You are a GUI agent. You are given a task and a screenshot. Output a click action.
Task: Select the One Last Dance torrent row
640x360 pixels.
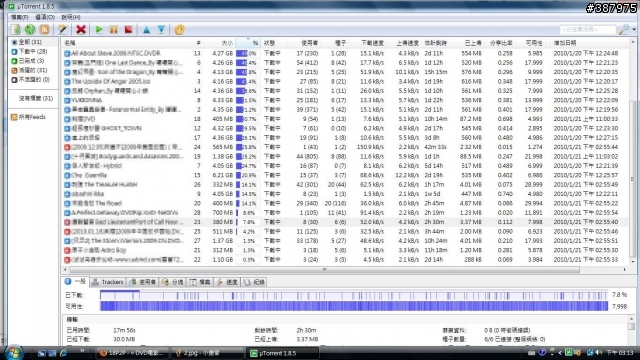(x=344, y=63)
